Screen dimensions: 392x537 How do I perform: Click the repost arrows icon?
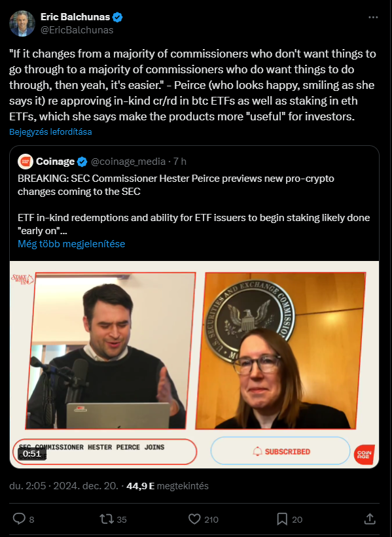point(107,519)
